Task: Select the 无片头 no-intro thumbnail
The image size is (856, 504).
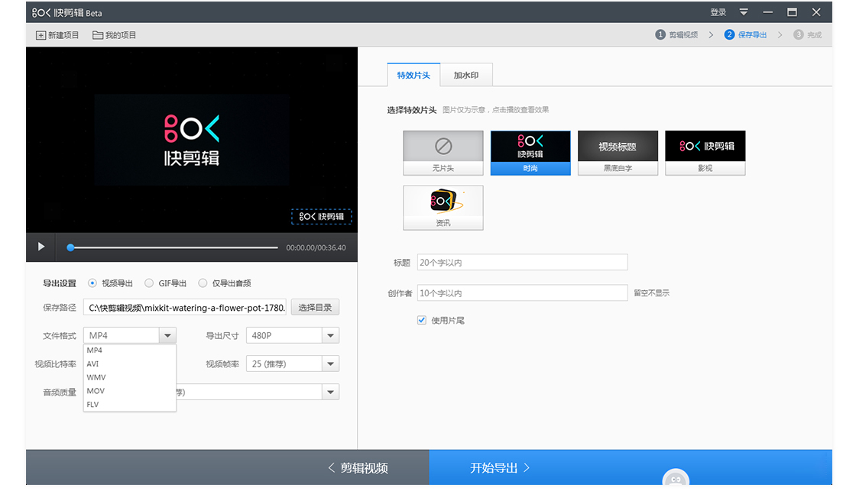Action: point(443,153)
